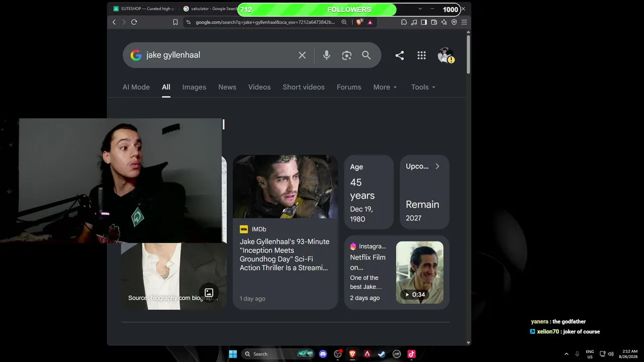Open the volume speaker tray icon

pos(611,354)
